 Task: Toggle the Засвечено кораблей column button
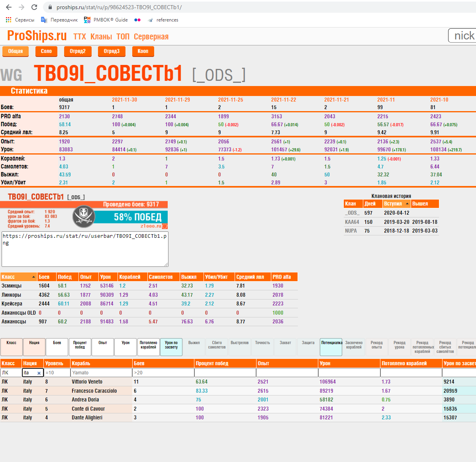[354, 347]
